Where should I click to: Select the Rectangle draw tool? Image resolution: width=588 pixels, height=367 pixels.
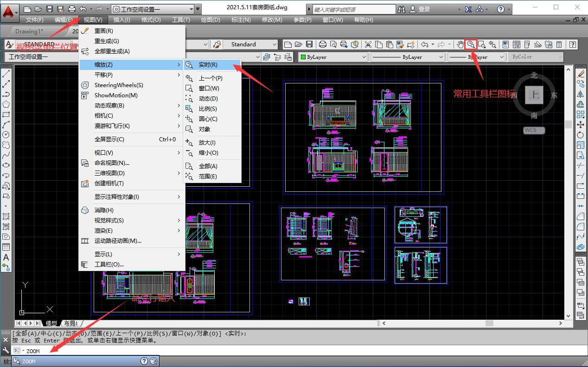(x=6, y=114)
